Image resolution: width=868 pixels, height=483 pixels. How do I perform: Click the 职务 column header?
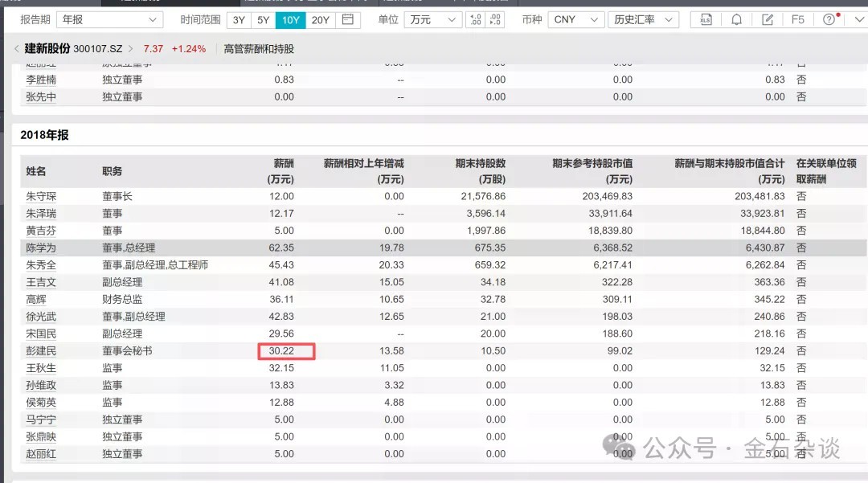click(x=112, y=171)
